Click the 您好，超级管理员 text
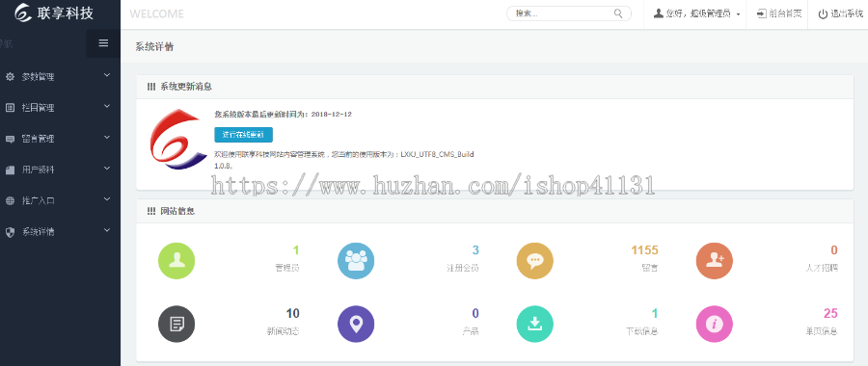 [x=698, y=14]
